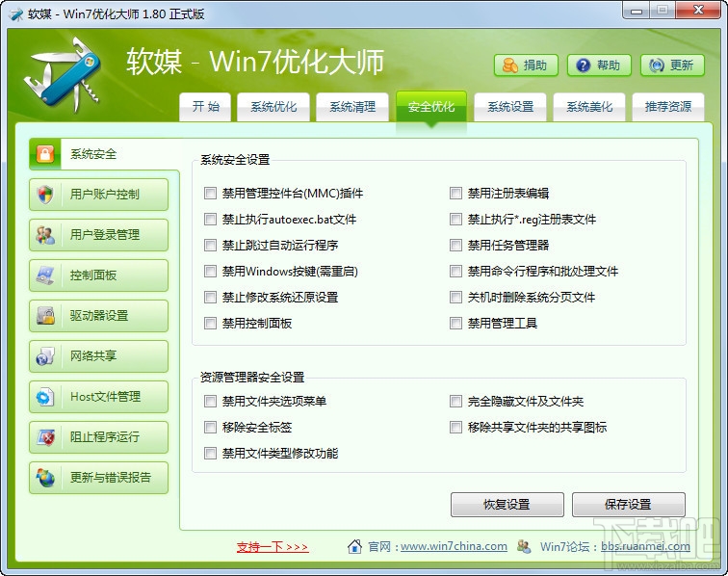Select 系统安全 sidebar item
Screen dimensions: 728x576
104,154
